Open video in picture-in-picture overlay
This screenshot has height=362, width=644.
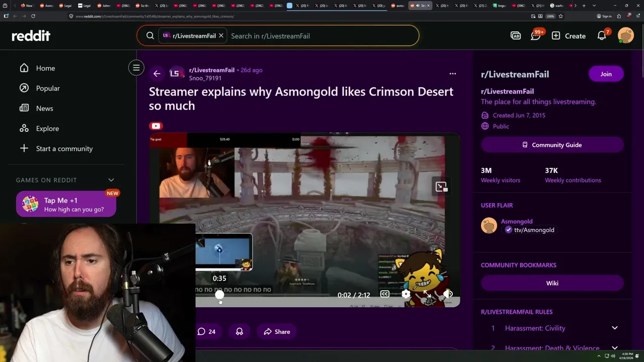pyautogui.click(x=441, y=187)
